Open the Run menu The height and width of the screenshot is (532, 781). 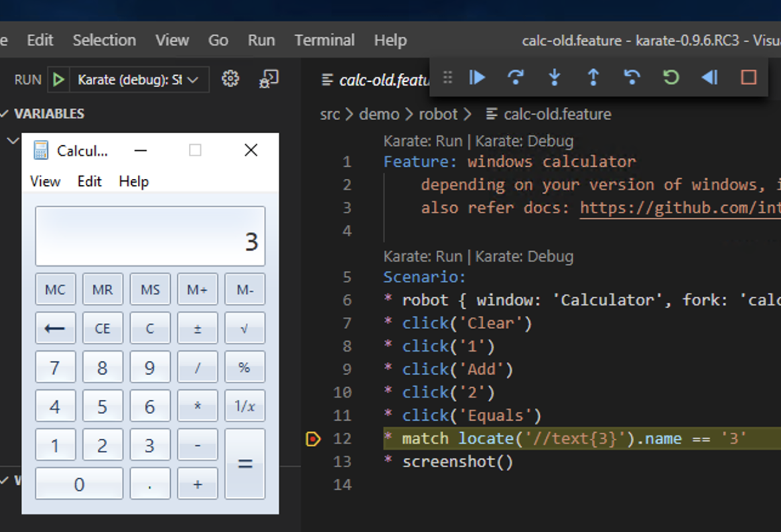click(261, 40)
